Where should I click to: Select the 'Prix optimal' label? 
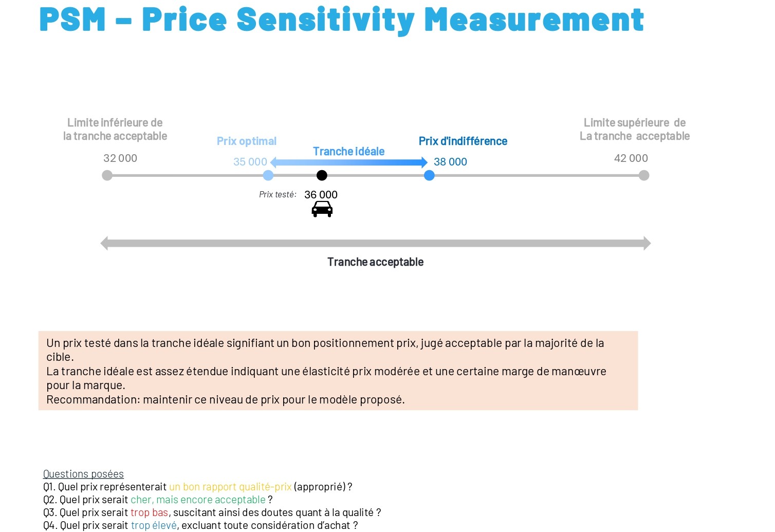(247, 141)
